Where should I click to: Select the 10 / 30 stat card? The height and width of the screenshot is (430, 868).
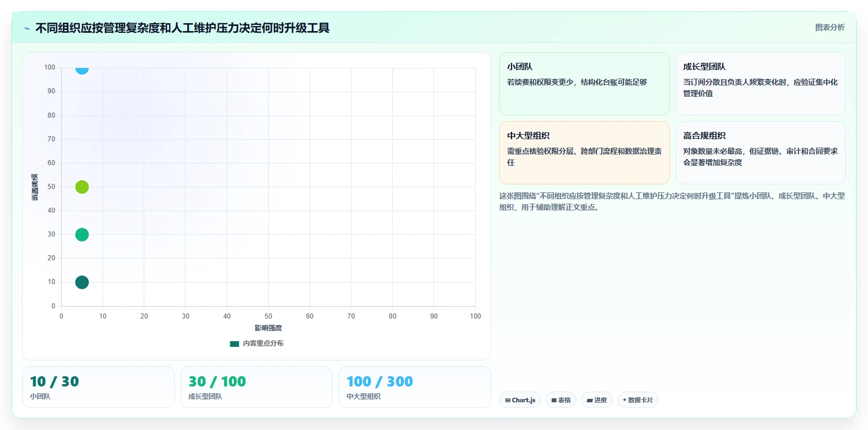coord(98,387)
